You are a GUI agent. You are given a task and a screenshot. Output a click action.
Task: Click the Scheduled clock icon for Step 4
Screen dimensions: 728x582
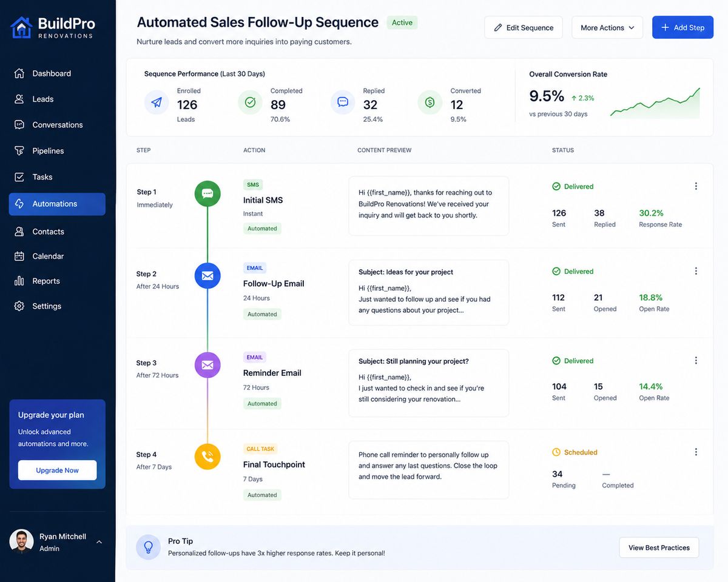tap(556, 452)
